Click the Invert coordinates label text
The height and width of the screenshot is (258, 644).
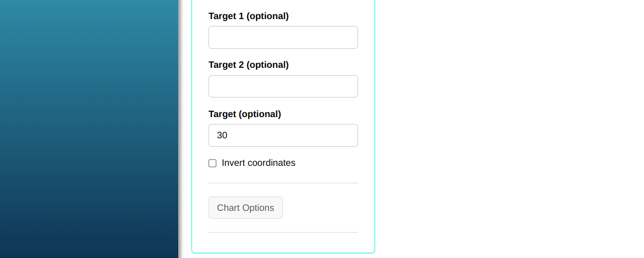[258, 163]
